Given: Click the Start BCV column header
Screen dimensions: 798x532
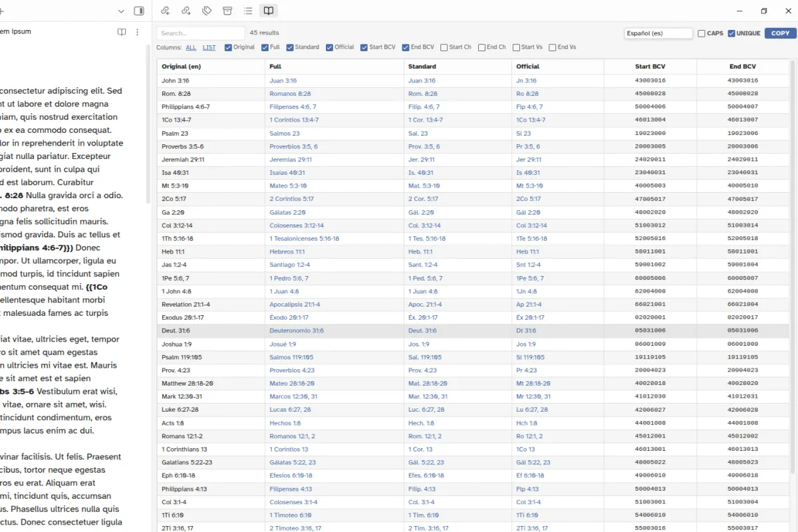Looking at the screenshot, I should pyautogui.click(x=650, y=66).
